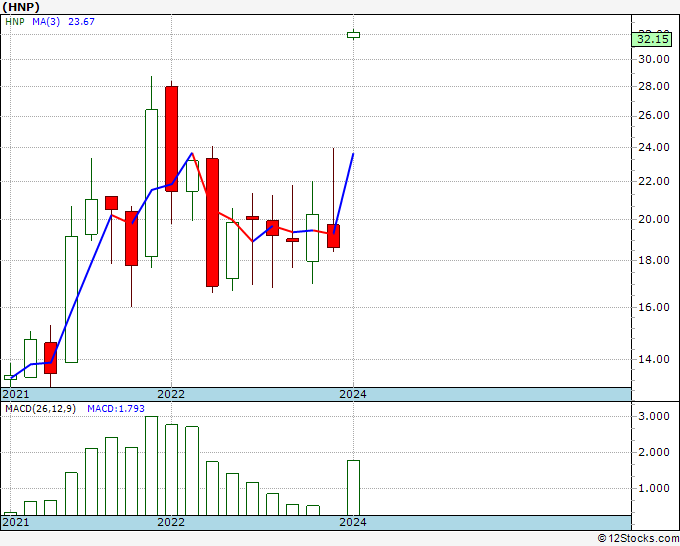
Task: Click the 16.00 price axis label
Action: pyautogui.click(x=654, y=307)
